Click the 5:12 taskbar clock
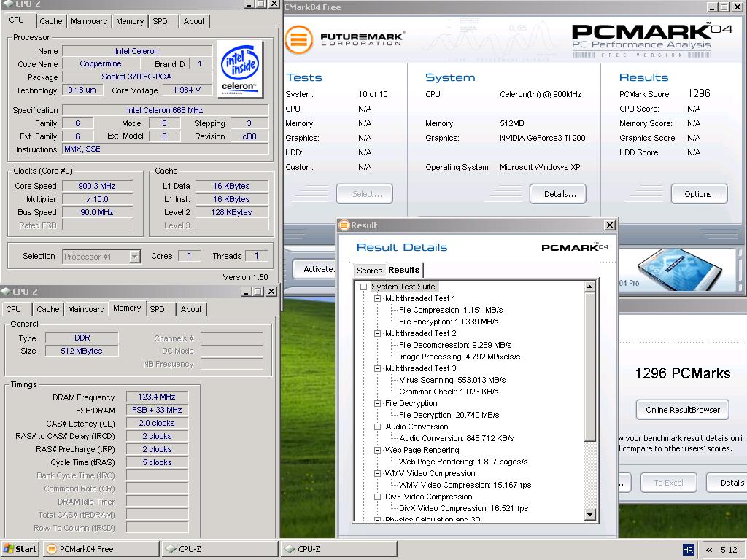 pos(729,550)
